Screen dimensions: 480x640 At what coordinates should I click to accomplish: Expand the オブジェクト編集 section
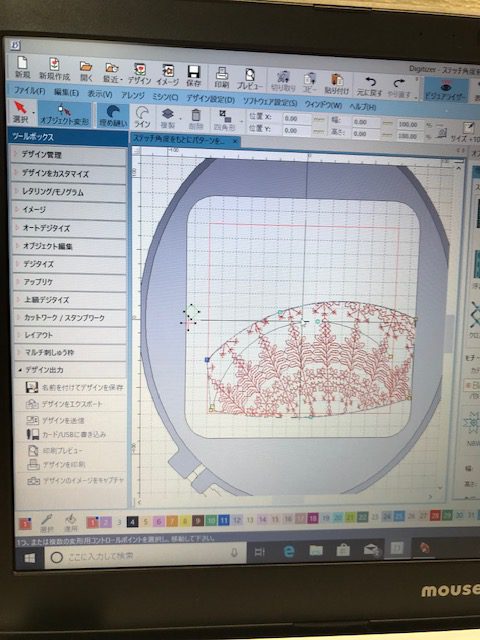(69, 246)
